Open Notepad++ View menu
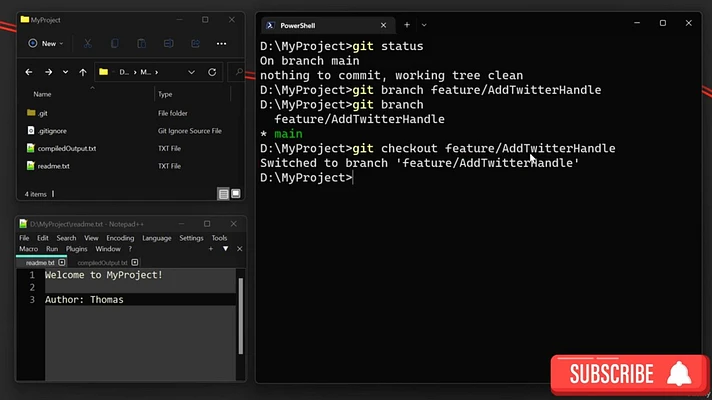Screen dimensions: 712x400 tap(91, 238)
